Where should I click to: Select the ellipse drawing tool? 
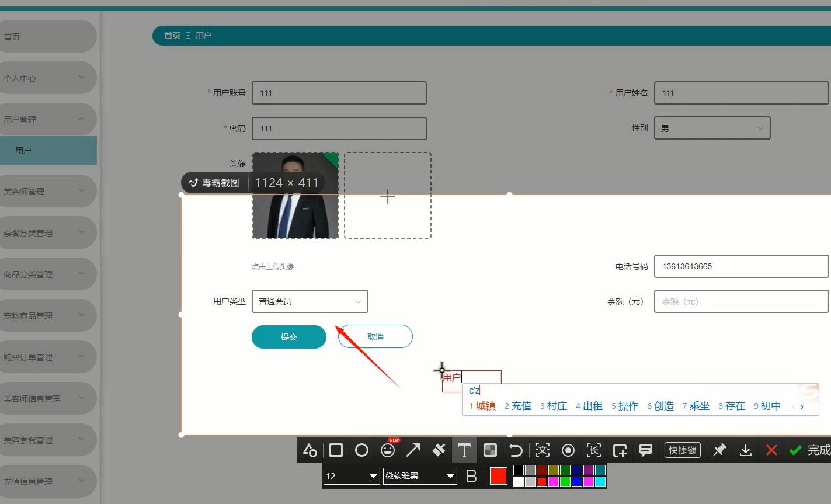pyautogui.click(x=361, y=450)
